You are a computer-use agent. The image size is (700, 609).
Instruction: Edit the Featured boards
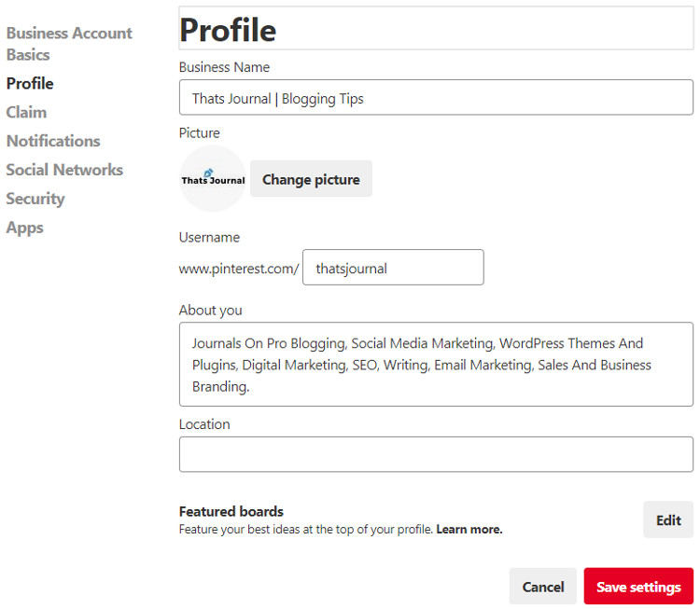pos(668,519)
